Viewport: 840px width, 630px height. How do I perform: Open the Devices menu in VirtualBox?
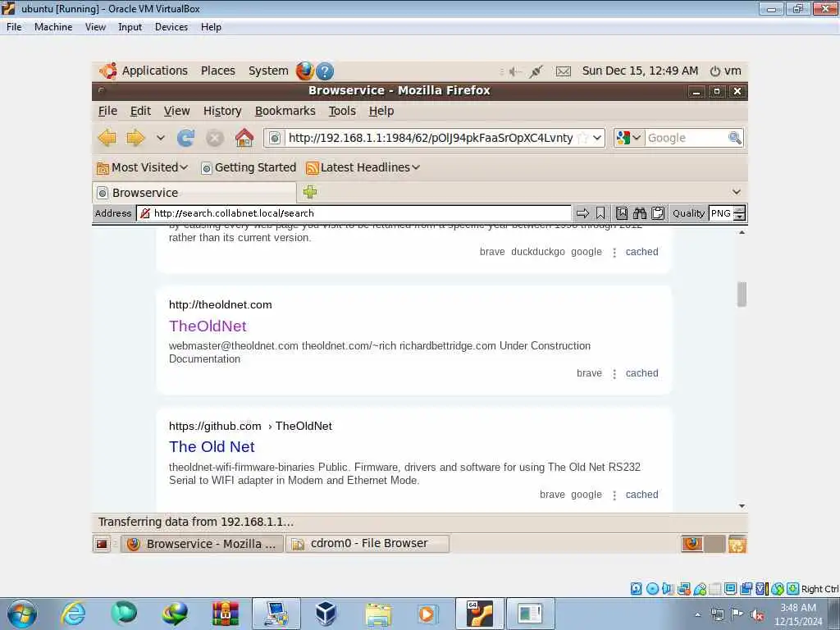click(x=171, y=27)
